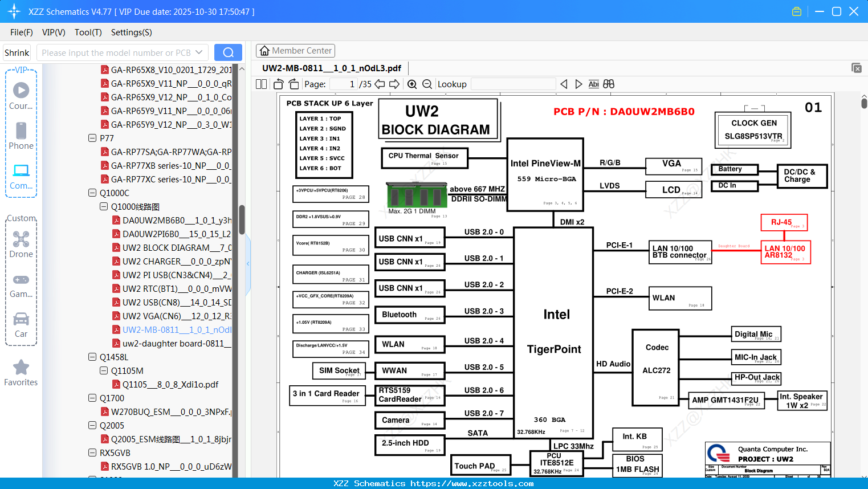Click the yellow icon in the title bar
The width and height of the screenshot is (868, 489).
pos(797,11)
